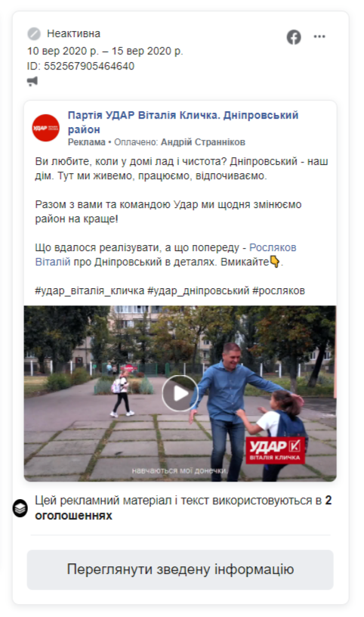Click the ad ID number text

pos(81,66)
